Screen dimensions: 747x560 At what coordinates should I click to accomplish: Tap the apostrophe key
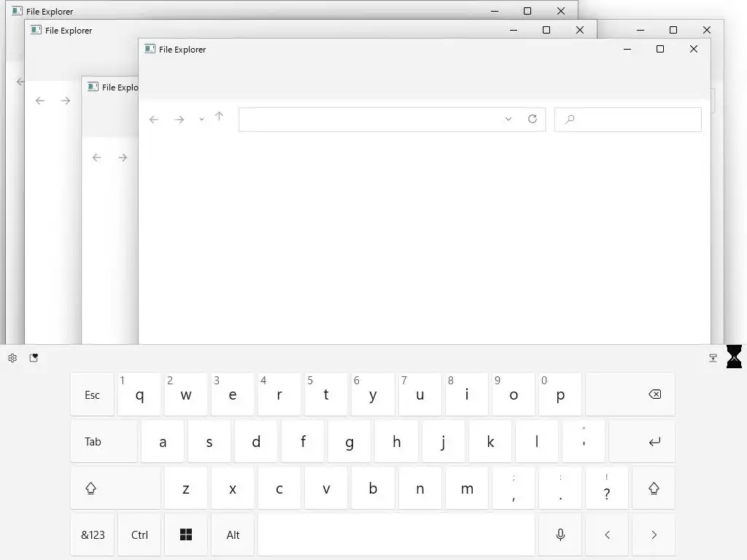click(584, 441)
